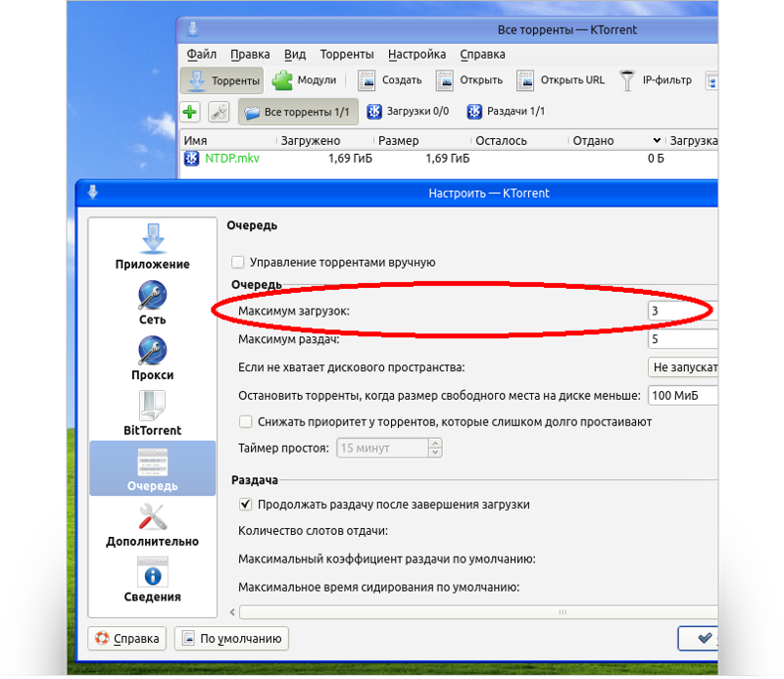Open the Справка menu in menu bar

coord(482,54)
